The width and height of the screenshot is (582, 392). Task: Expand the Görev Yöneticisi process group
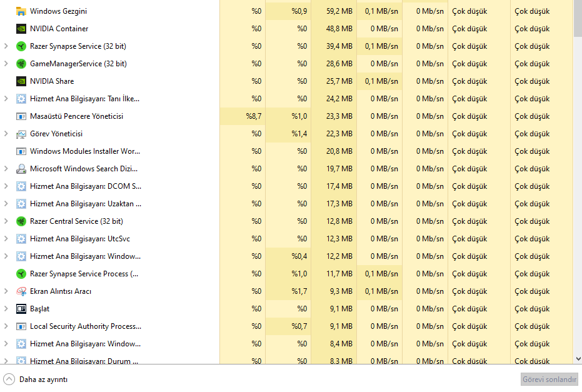click(6, 134)
